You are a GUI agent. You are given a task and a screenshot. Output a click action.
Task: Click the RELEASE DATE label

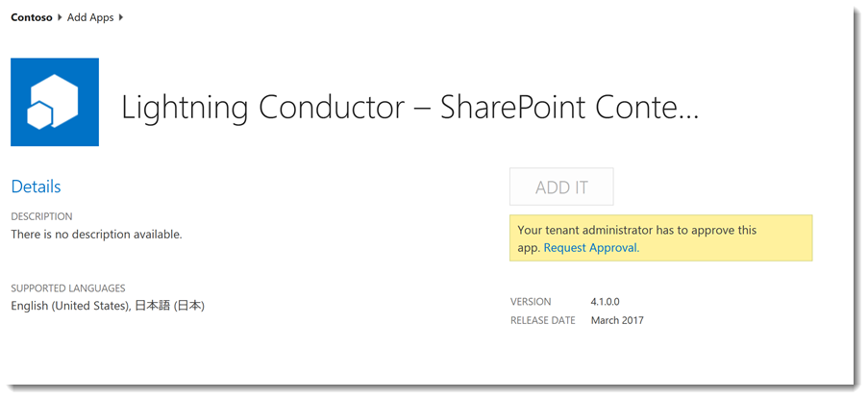[x=543, y=320]
